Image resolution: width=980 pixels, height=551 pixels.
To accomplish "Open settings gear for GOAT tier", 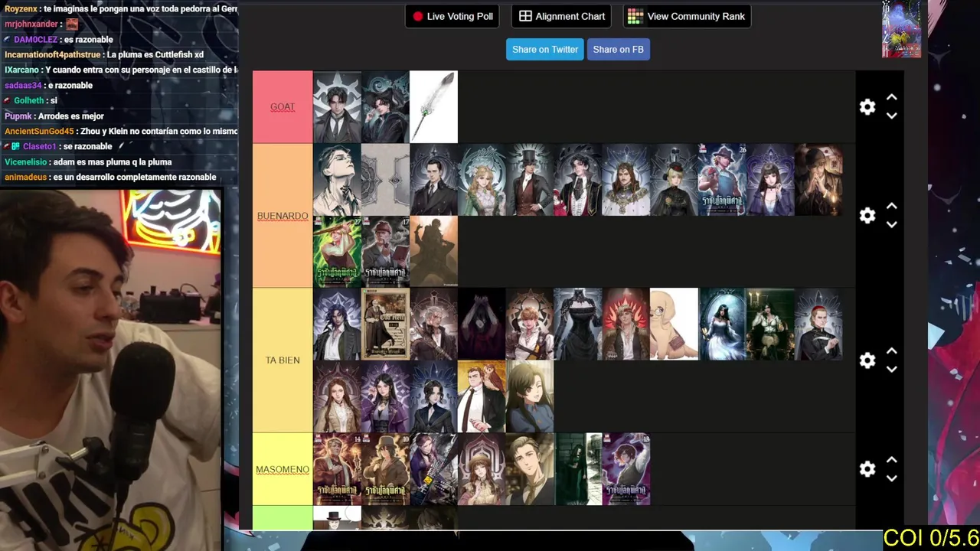I will point(867,107).
